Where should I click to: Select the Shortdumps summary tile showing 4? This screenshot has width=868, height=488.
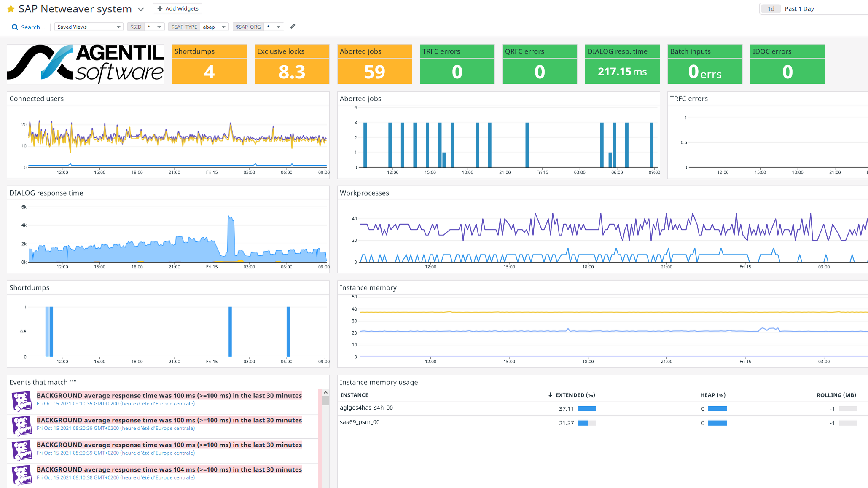point(209,64)
